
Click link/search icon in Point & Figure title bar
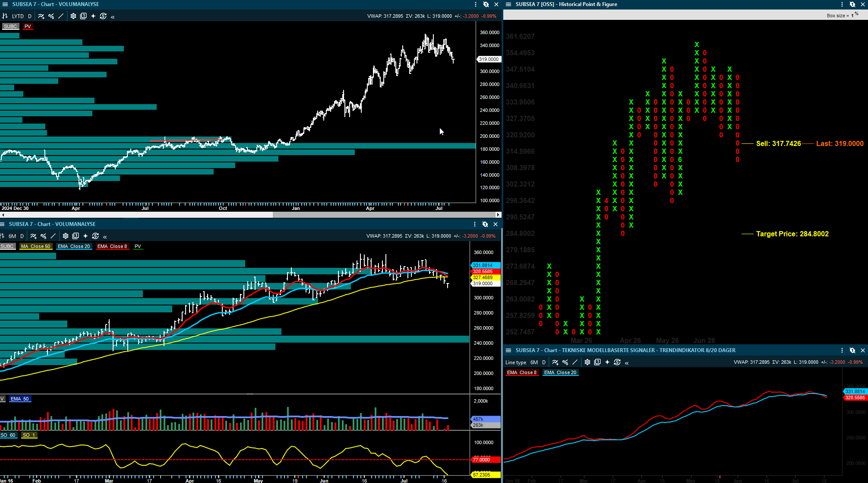pos(852,4)
